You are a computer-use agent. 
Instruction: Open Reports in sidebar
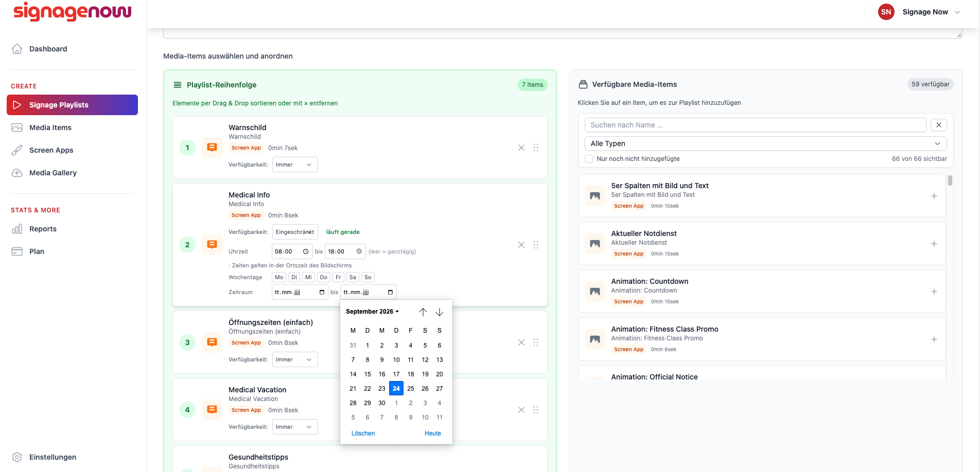(x=72, y=229)
